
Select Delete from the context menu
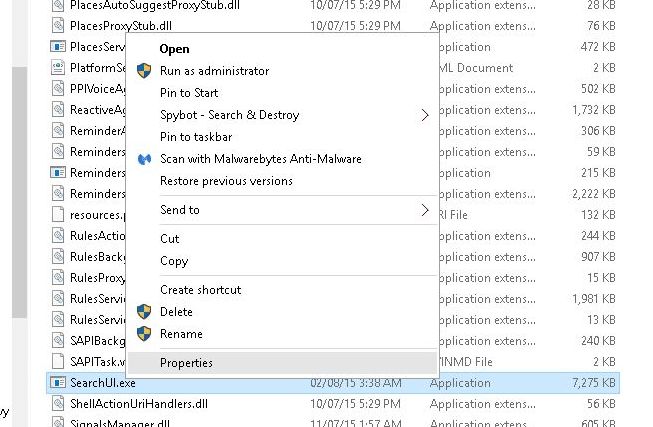click(176, 312)
